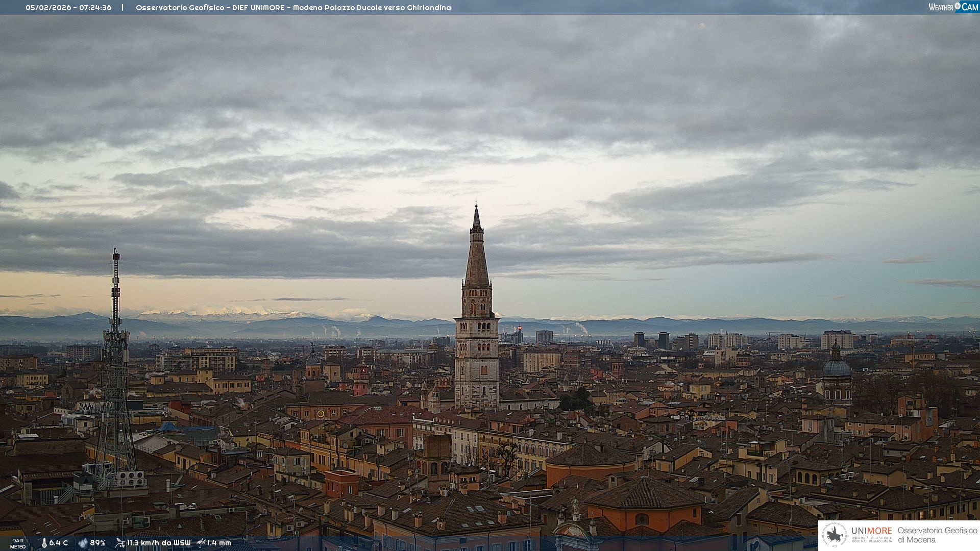Screen dimensions: 980x551
Task: Click the UNIMORE horseman seal logo
Action: [x=835, y=535]
